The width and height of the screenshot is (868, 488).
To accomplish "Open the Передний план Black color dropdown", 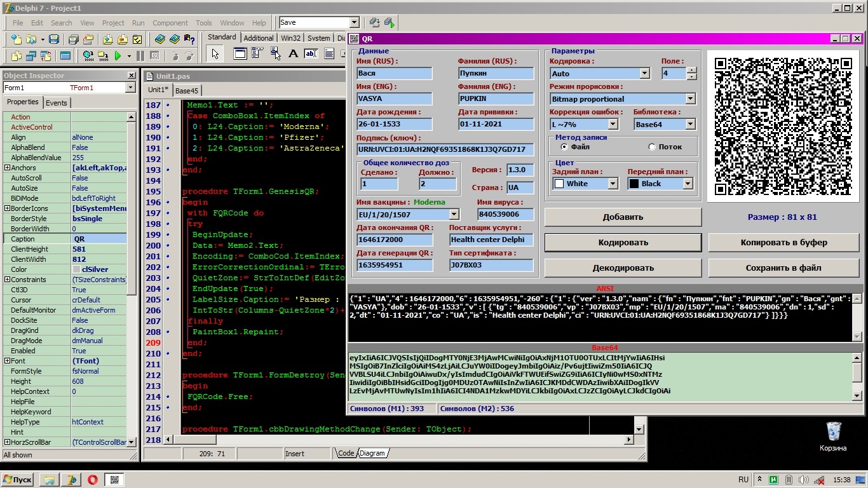I will (x=688, y=184).
